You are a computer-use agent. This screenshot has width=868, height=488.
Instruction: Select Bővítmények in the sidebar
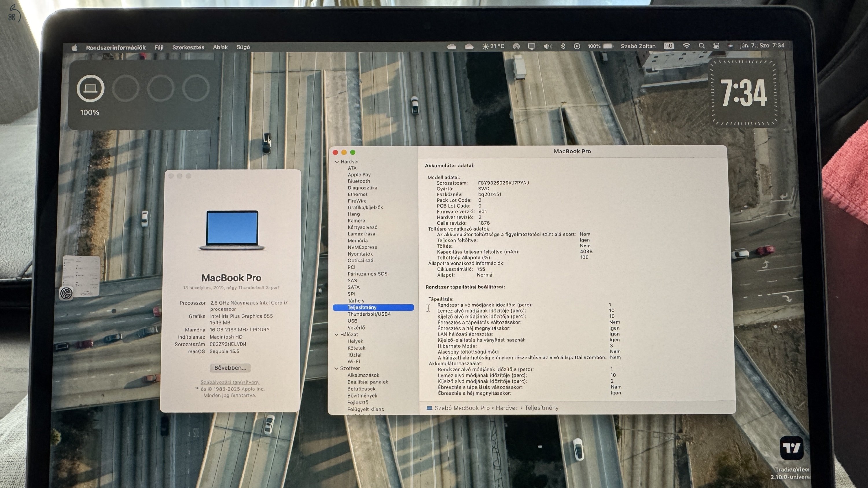(362, 396)
